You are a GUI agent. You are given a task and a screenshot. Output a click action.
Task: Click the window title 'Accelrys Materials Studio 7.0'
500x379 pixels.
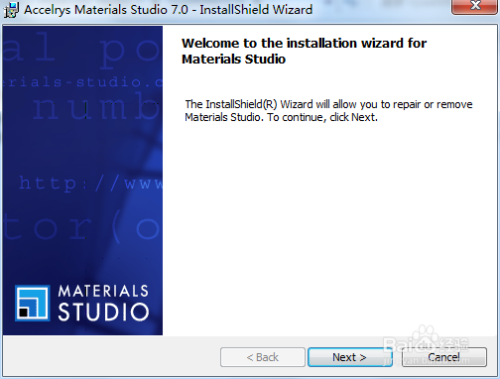point(106,9)
